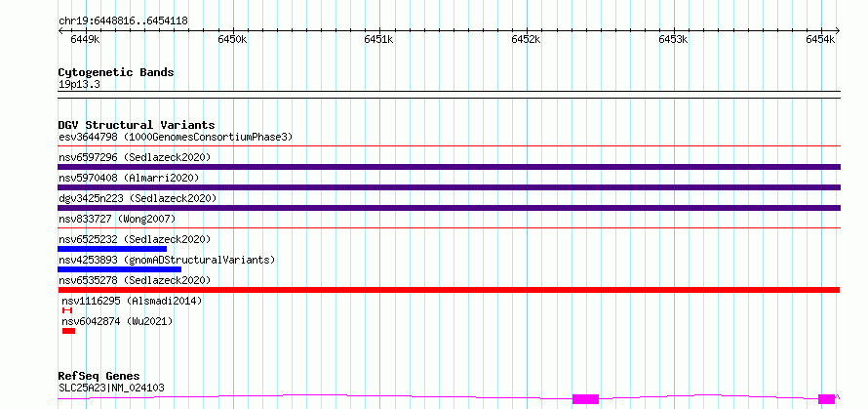
Task: Click the 6453k ruler tick label
Action: pyautogui.click(x=673, y=39)
